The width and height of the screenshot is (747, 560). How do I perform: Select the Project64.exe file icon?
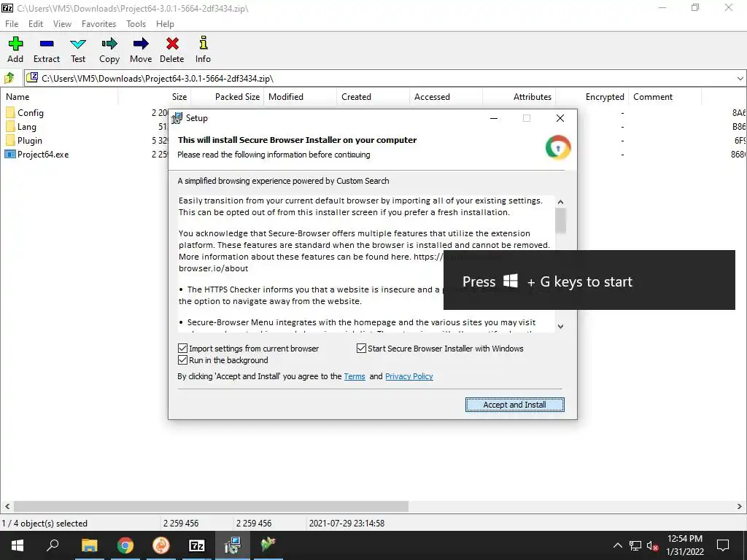(x=10, y=155)
